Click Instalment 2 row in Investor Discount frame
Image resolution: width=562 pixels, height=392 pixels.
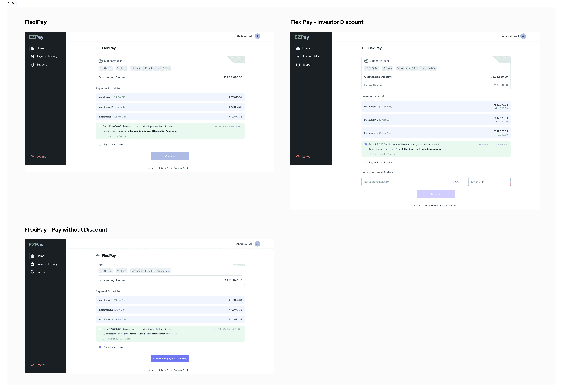pos(436,120)
